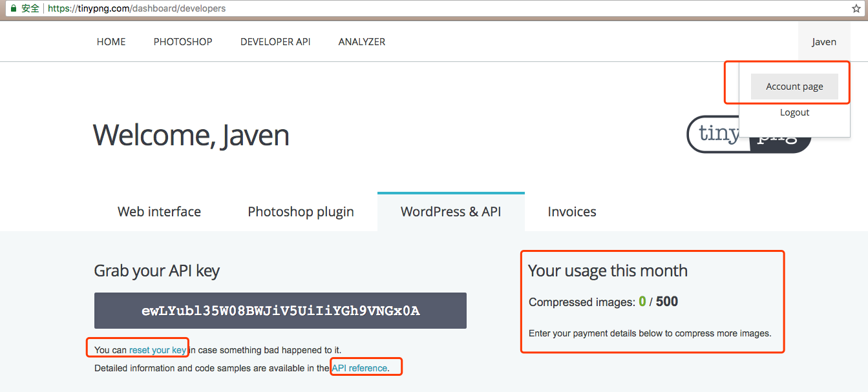
Task: Go to the HOME nav item
Action: coord(111,41)
